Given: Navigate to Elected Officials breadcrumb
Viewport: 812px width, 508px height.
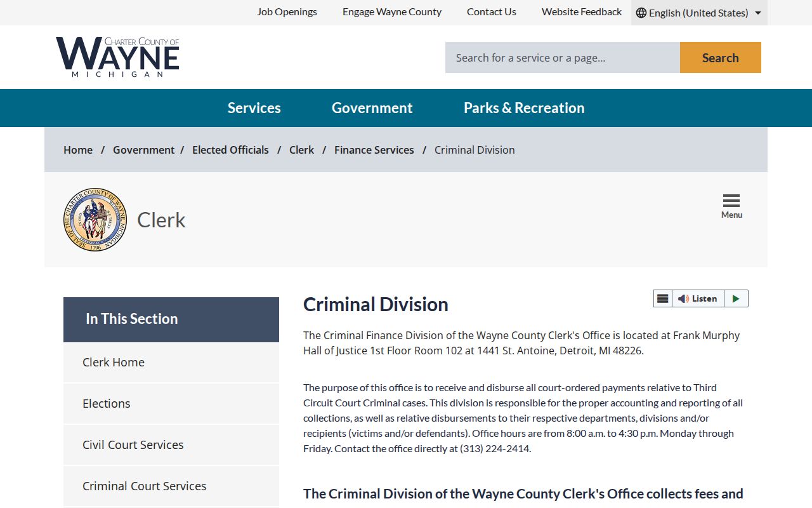Looking at the screenshot, I should click(x=230, y=150).
